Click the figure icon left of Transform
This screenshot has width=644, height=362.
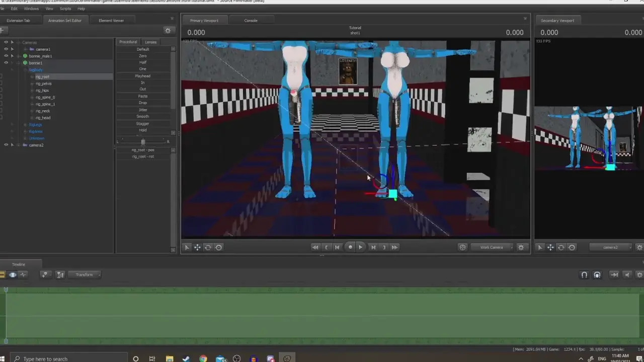tap(60, 275)
